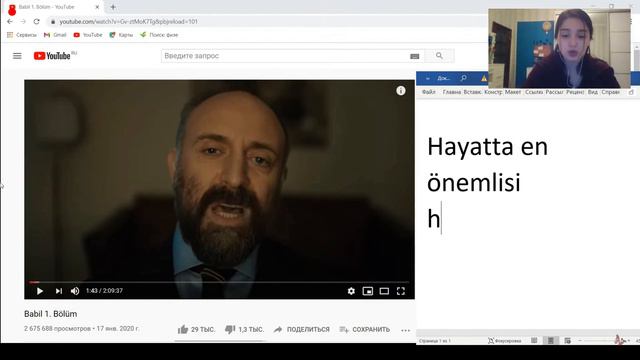View site security lock icon

(53, 22)
